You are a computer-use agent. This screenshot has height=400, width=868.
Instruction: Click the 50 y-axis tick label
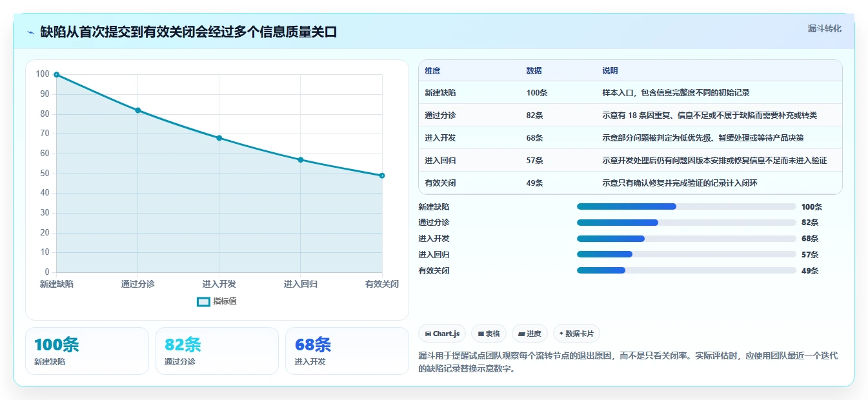point(45,174)
